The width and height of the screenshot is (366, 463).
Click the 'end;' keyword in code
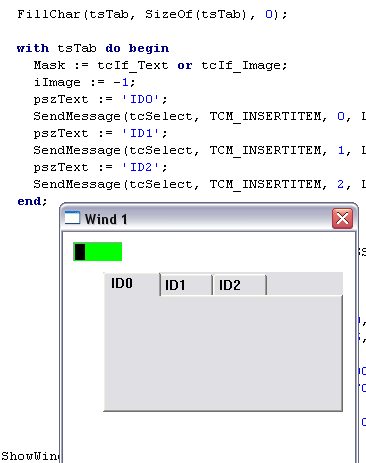coord(32,201)
